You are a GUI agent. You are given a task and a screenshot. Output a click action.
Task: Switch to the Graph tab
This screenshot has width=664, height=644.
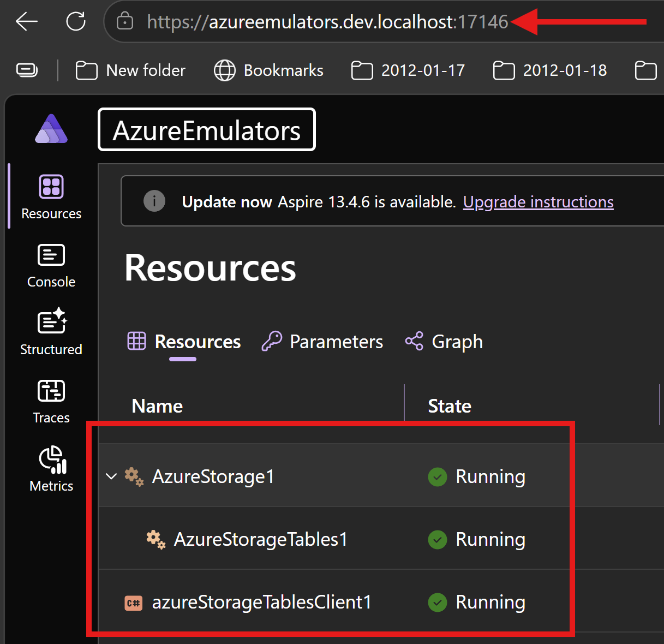[x=444, y=342]
